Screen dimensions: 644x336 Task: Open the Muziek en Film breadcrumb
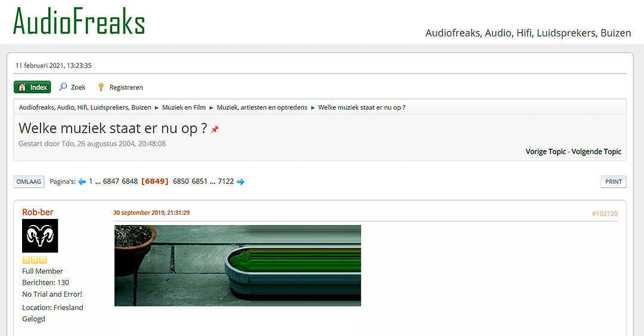coord(184,107)
